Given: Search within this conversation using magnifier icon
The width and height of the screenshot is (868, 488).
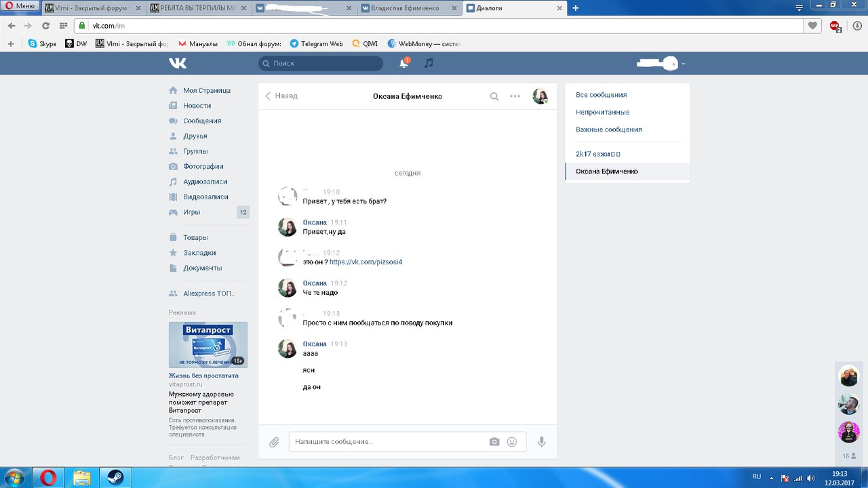Looking at the screenshot, I should pos(494,96).
